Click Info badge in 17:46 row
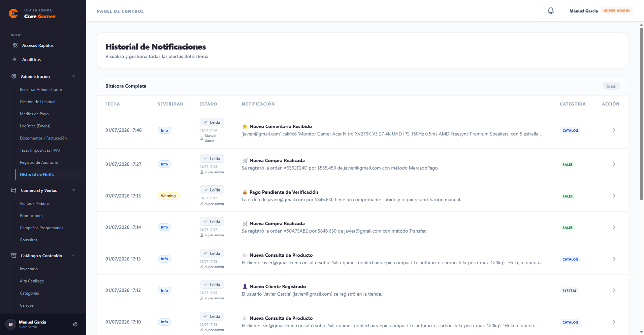 pos(164,130)
